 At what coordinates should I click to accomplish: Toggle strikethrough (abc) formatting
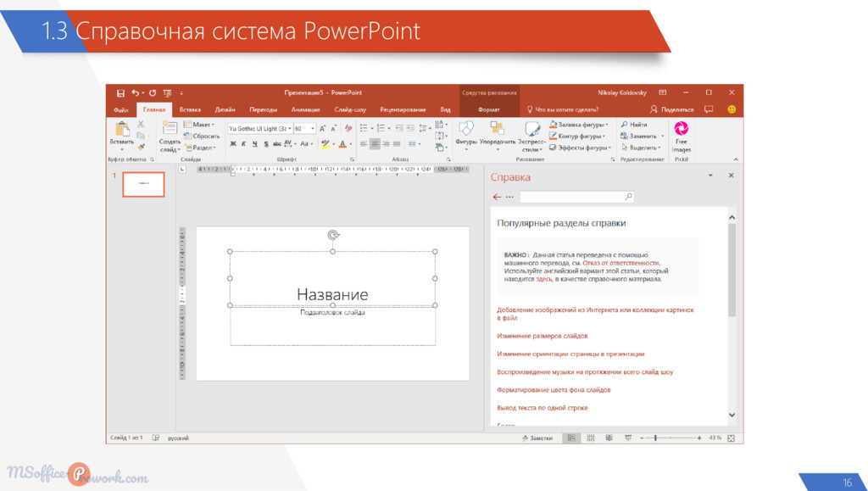click(x=277, y=144)
